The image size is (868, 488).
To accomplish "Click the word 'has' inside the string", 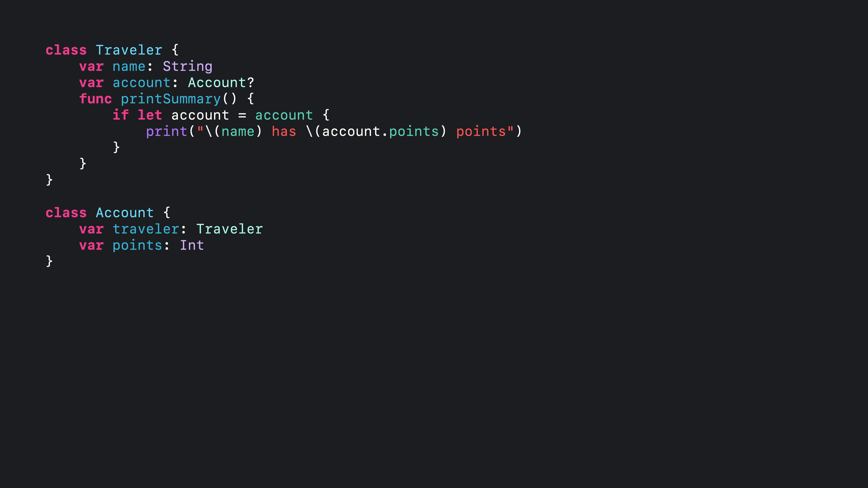I will 284,131.
